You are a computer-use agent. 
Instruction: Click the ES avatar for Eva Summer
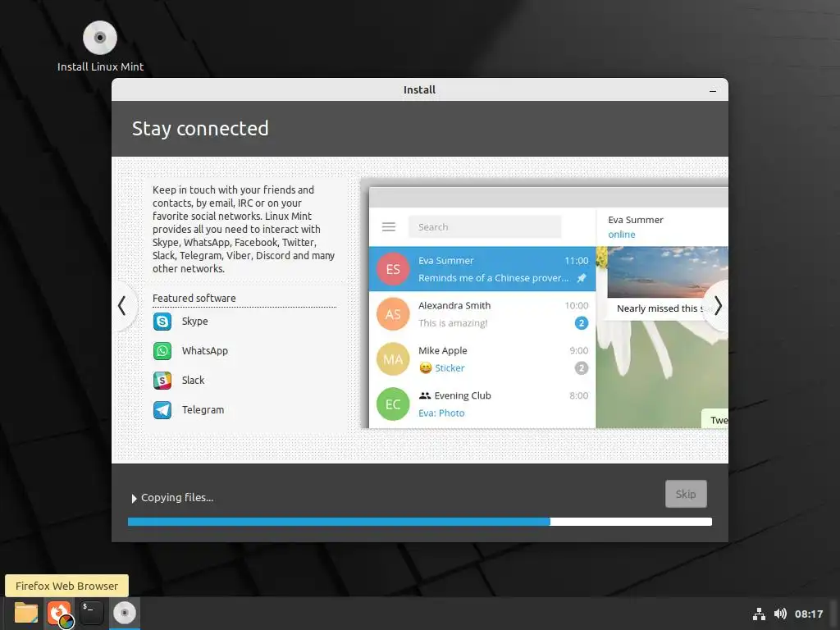tap(393, 269)
